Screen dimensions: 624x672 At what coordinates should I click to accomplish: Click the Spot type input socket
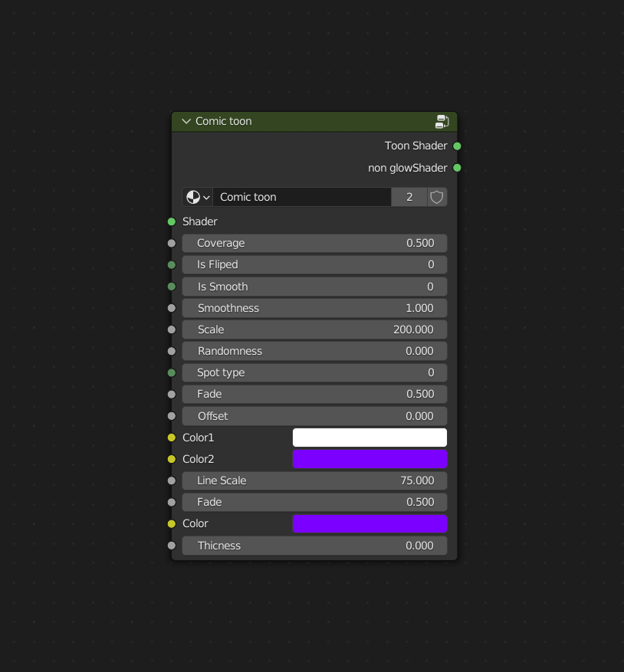172,373
